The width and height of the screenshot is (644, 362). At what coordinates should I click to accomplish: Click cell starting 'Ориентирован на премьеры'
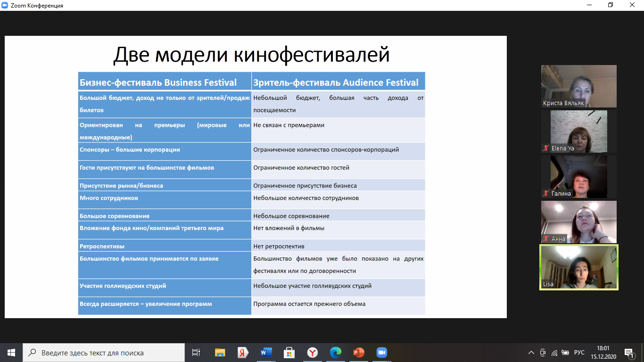(165, 131)
